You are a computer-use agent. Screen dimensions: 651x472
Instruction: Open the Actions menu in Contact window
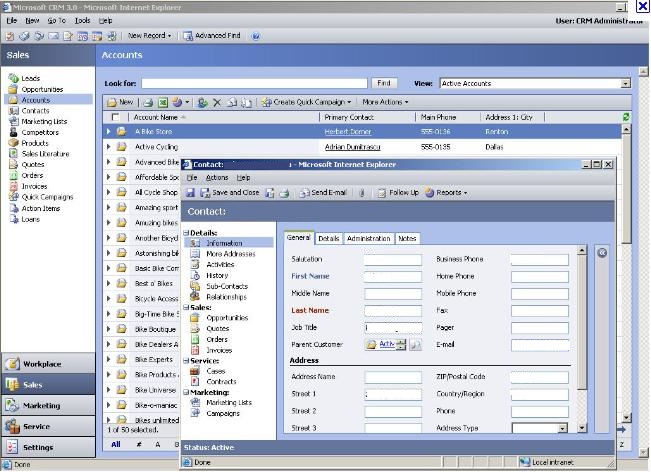216,177
